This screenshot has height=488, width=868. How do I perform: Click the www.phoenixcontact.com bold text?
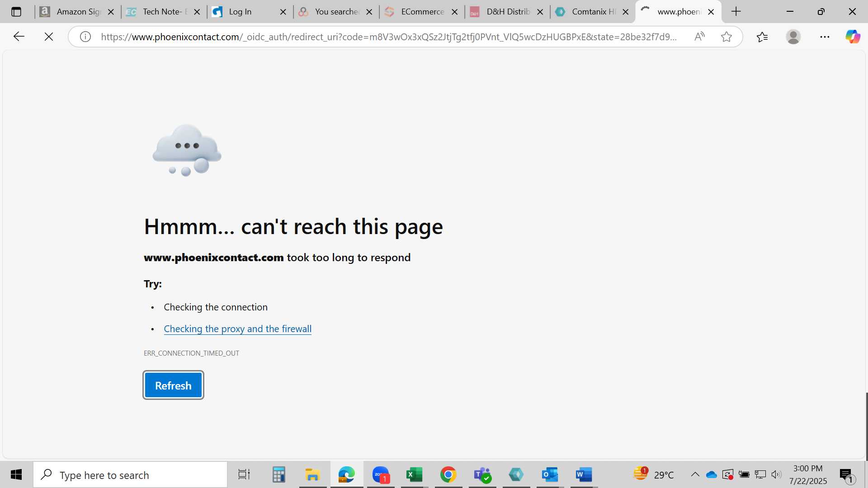(x=213, y=258)
